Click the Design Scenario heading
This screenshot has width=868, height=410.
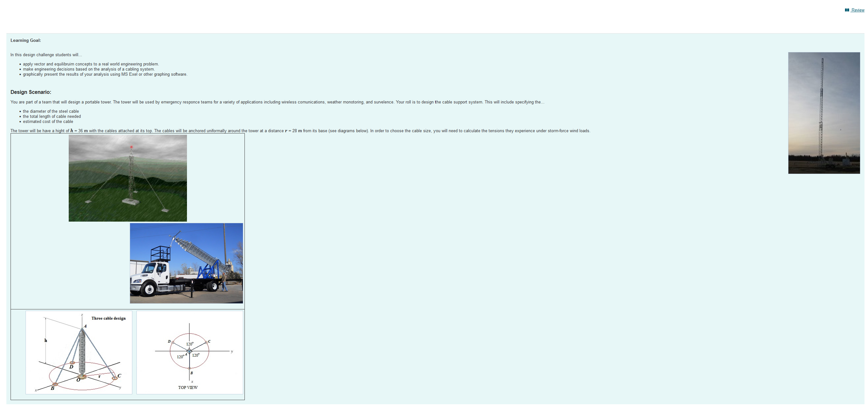[x=31, y=92]
